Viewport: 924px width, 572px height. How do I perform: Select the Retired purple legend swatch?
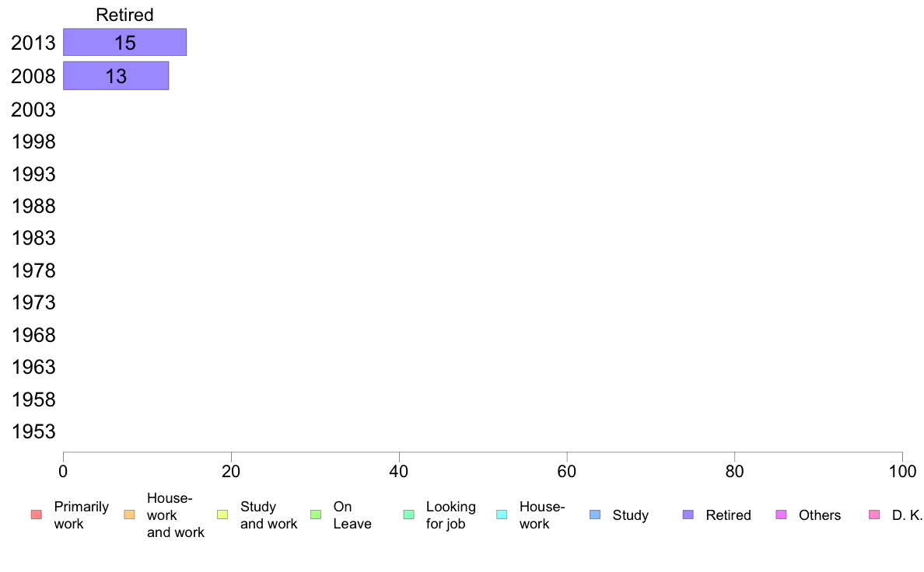pos(688,514)
